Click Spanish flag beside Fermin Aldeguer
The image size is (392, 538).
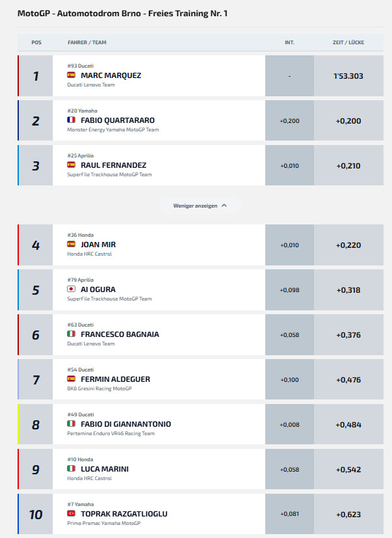tap(71, 379)
